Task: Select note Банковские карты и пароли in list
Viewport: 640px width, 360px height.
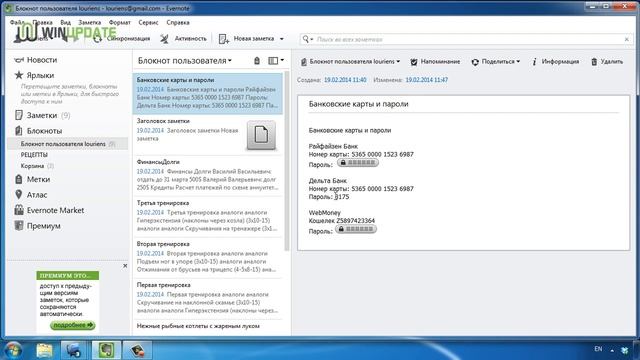Action: click(208, 93)
